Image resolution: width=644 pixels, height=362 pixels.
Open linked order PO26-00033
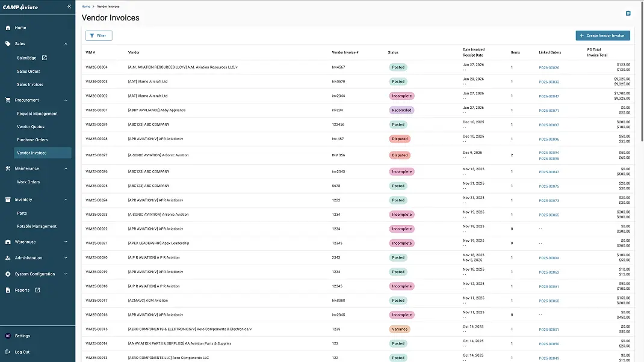pyautogui.click(x=549, y=82)
